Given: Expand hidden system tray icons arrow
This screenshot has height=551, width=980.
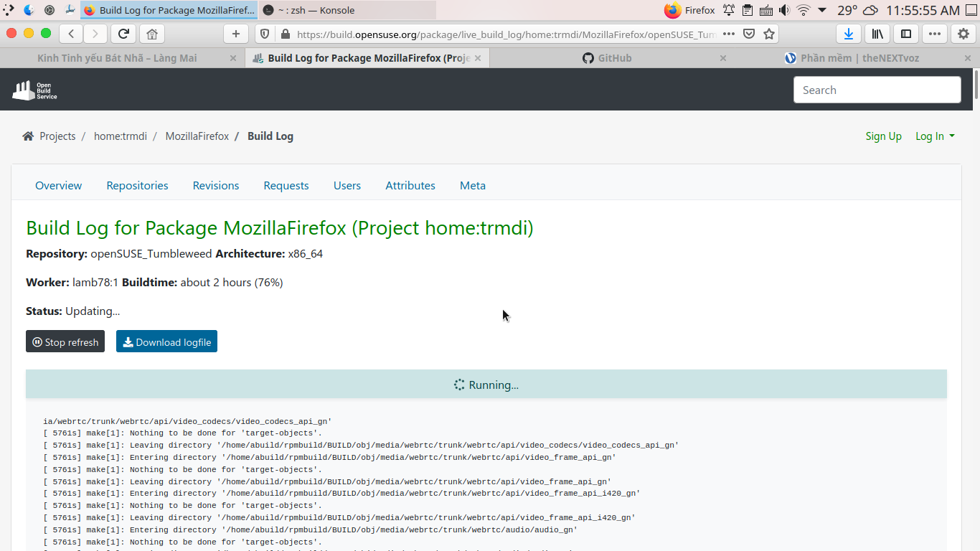Looking at the screenshot, I should [x=822, y=10].
